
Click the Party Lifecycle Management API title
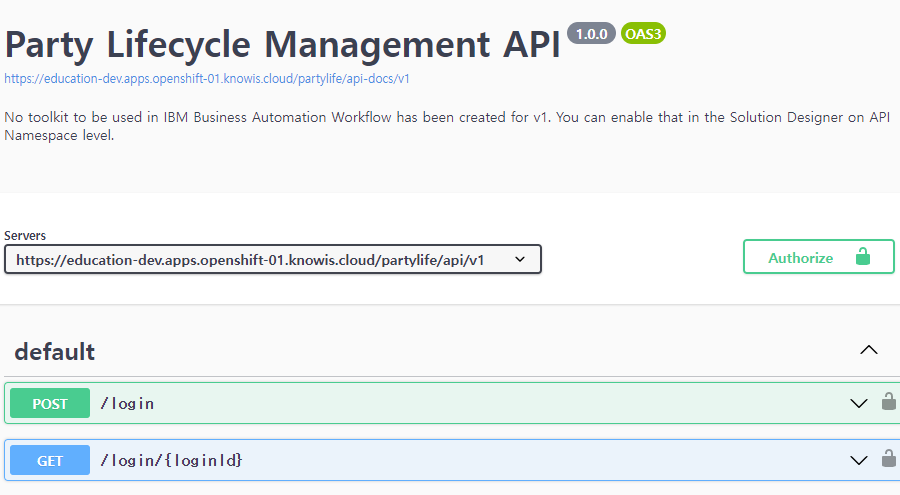pyautogui.click(x=282, y=45)
